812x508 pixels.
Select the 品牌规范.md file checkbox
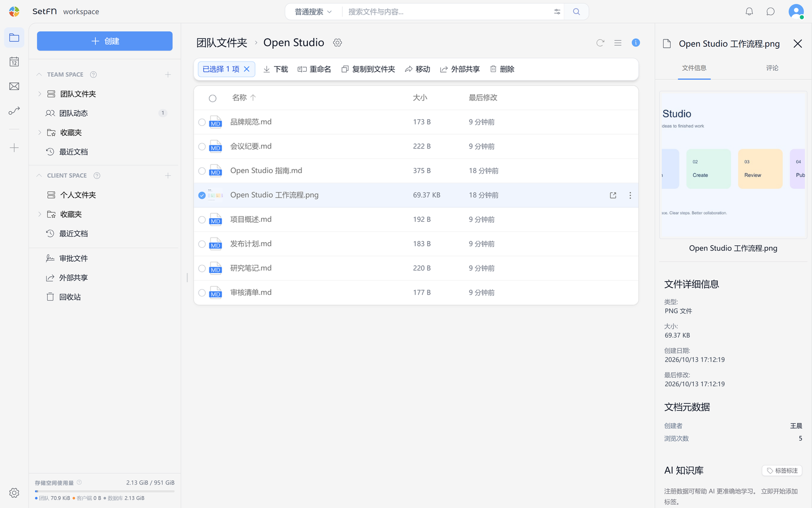[x=202, y=122]
